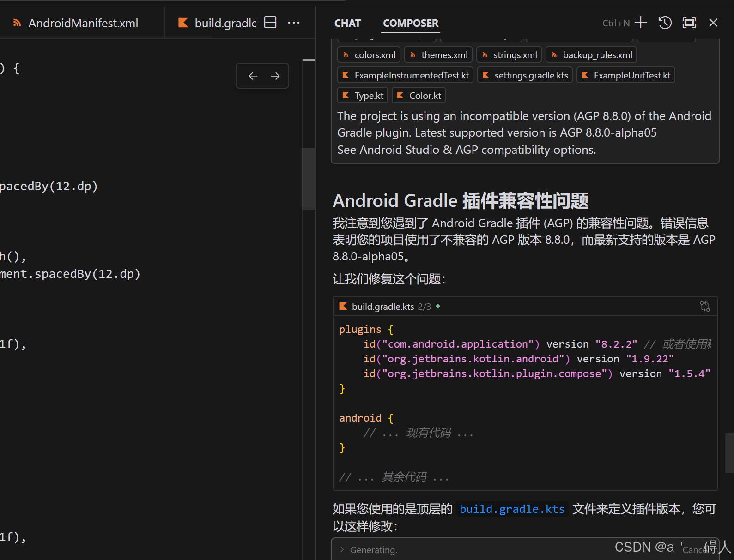Click the 'plugins {' line in code block

pos(366,329)
